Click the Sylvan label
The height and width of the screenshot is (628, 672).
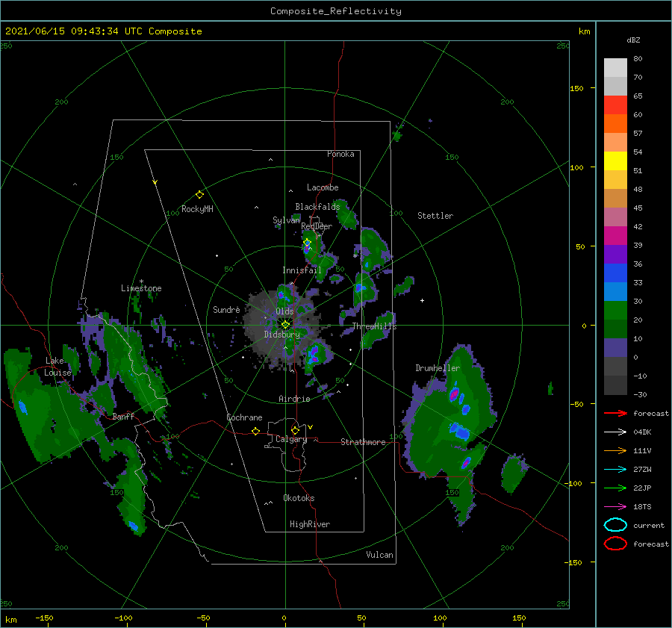286,220
